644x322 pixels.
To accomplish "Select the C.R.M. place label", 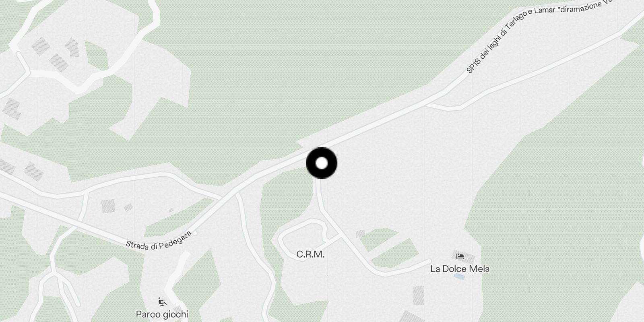I will (310, 254).
